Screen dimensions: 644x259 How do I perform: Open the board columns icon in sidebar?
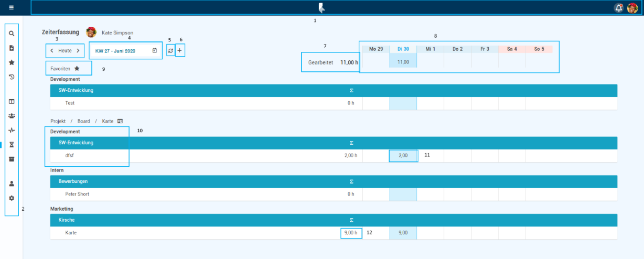tap(12, 101)
